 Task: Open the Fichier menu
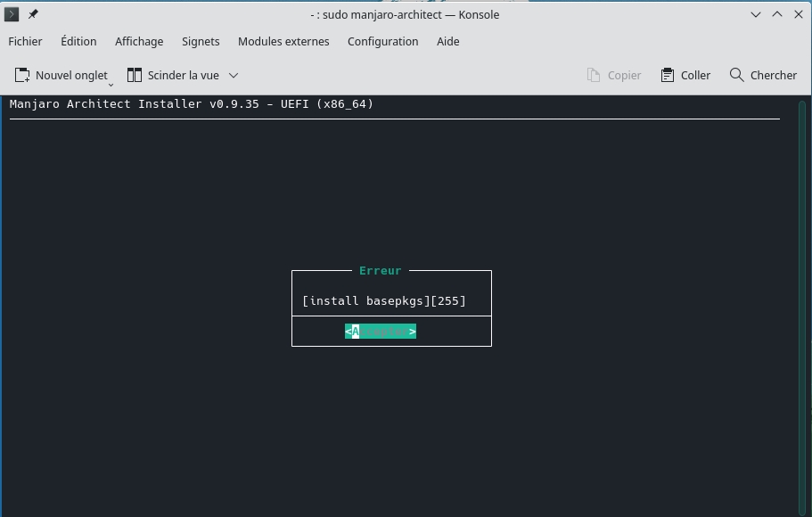coord(25,41)
